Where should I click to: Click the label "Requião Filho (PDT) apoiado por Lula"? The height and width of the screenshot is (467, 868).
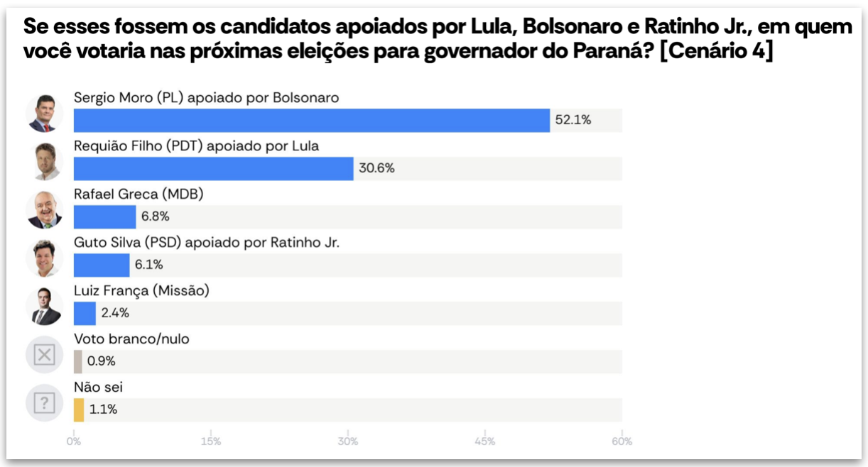pos(196,146)
